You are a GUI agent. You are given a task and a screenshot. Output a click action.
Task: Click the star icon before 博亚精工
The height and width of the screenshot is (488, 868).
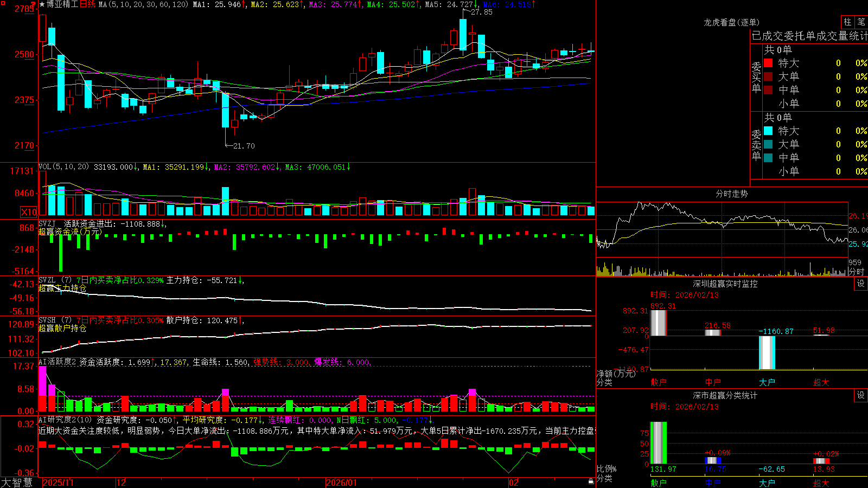42,4
